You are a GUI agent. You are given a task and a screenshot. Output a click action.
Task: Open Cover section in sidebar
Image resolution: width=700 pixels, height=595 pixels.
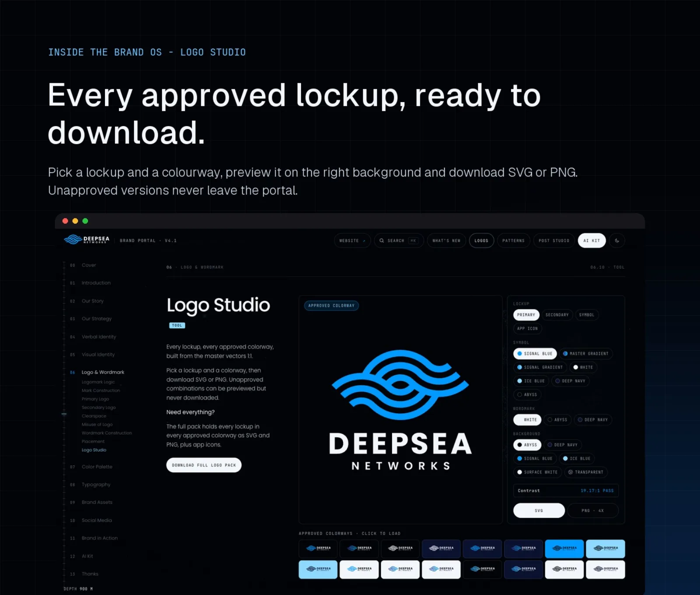coord(89,265)
